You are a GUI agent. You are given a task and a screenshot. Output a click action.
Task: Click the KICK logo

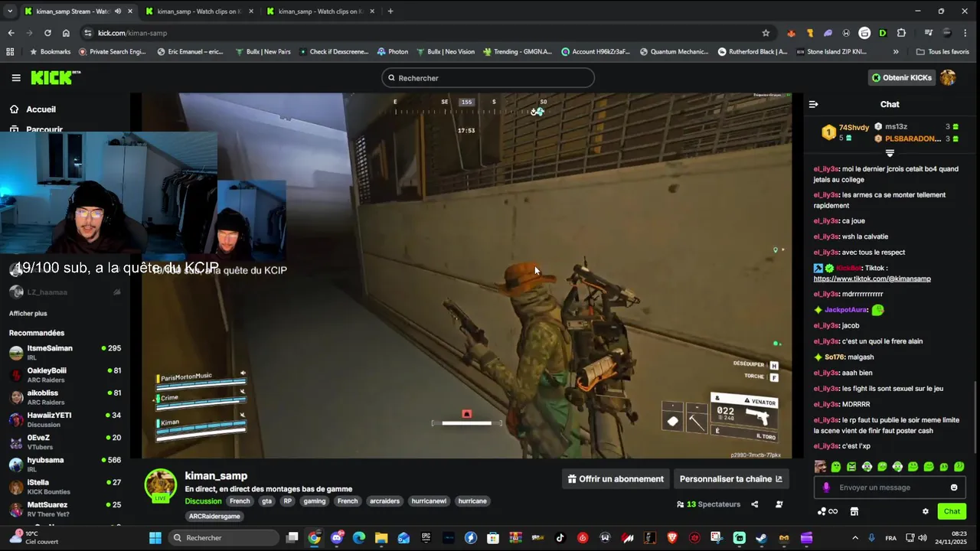55,77
